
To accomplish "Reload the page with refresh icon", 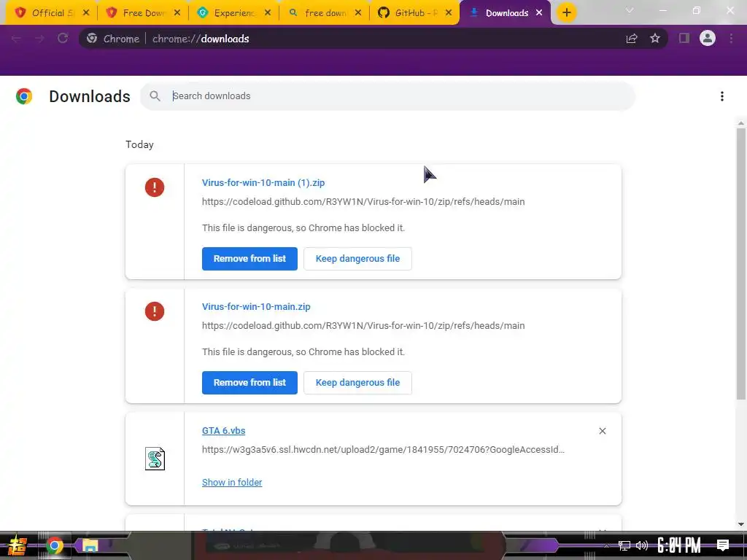I will point(63,38).
